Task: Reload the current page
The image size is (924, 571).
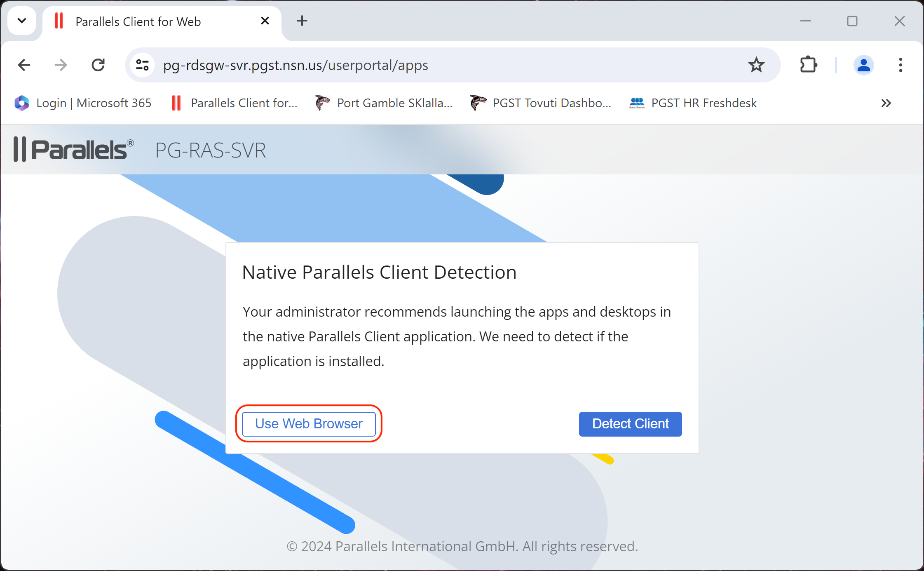Action: coord(98,65)
